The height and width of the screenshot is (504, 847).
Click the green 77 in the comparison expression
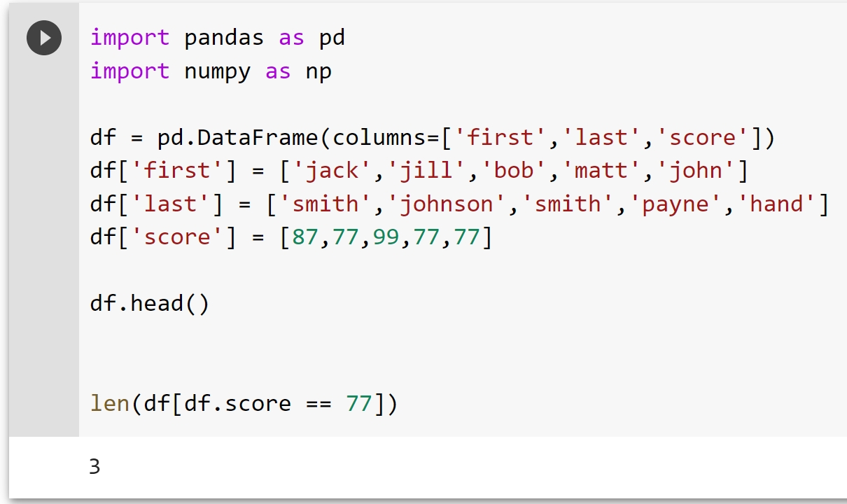coord(359,403)
